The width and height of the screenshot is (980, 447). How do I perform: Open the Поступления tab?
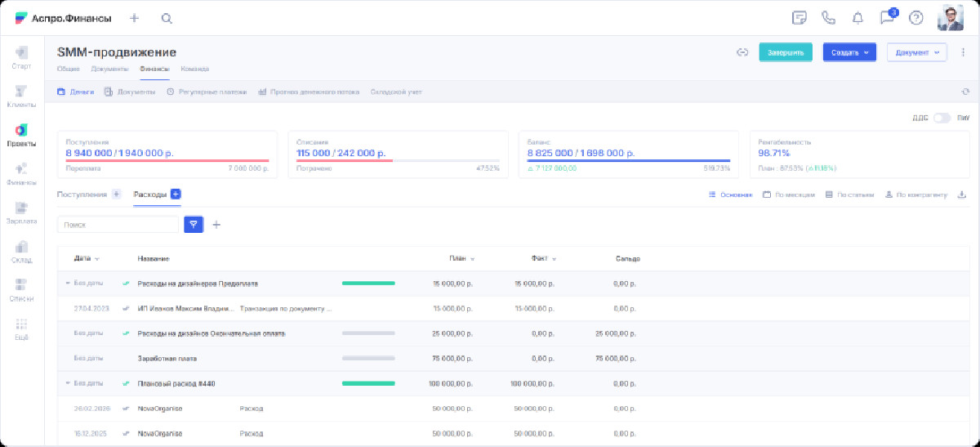pyautogui.click(x=82, y=194)
